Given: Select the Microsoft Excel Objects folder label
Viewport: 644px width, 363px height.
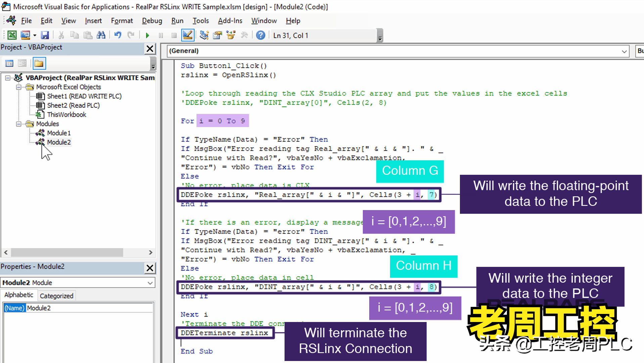Looking at the screenshot, I should click(x=69, y=87).
